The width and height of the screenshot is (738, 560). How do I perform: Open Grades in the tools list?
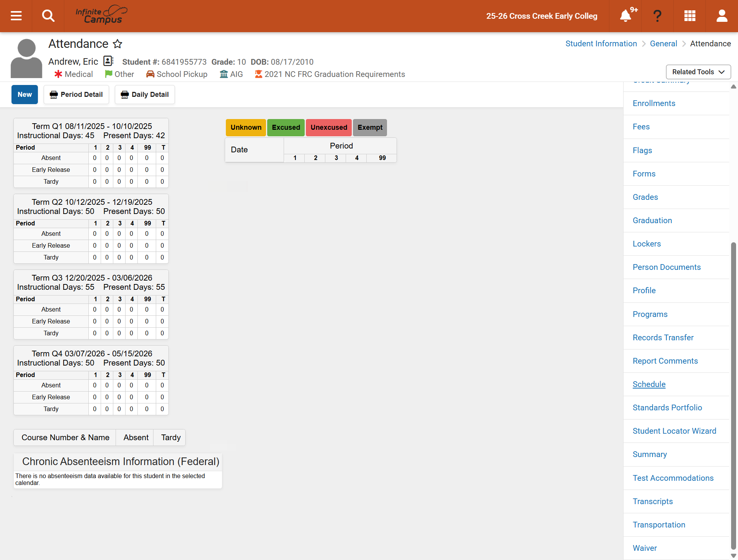pyautogui.click(x=645, y=197)
